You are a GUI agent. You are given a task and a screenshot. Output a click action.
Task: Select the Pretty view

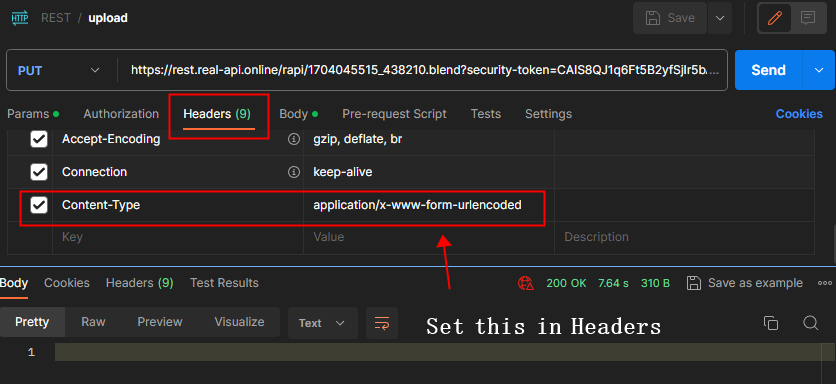click(32, 322)
